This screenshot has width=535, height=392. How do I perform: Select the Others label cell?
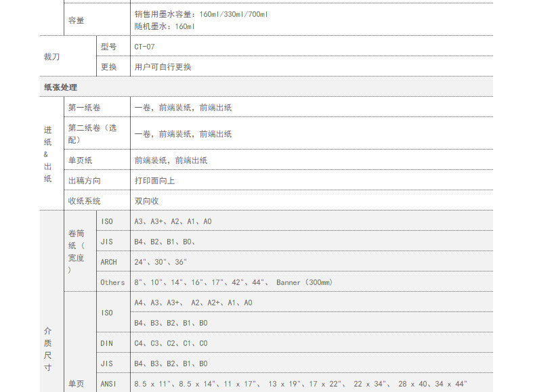pyautogui.click(x=112, y=282)
